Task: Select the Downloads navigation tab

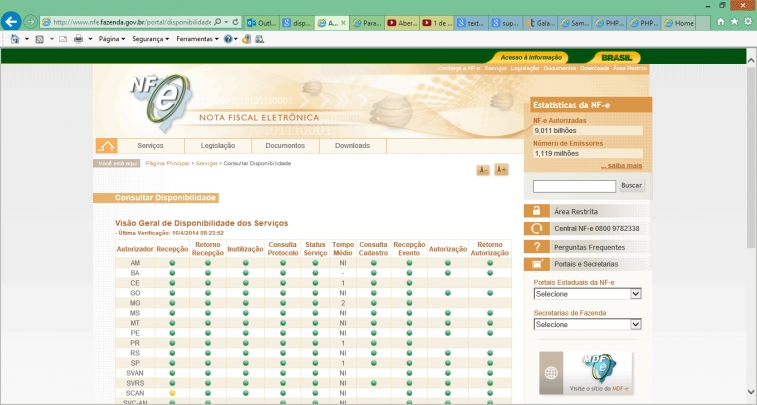Action: [352, 146]
